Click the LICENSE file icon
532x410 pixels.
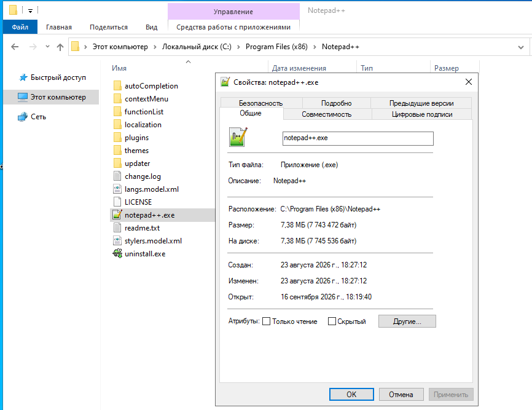point(117,202)
